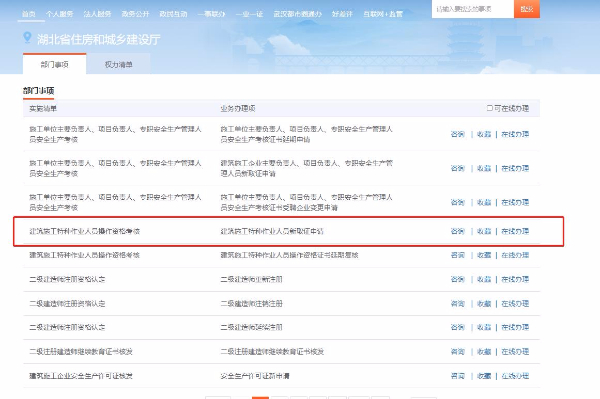Click 收藏 for 安全生产许可证新申请 row
Screen dimensions: 600x399
tap(484, 376)
